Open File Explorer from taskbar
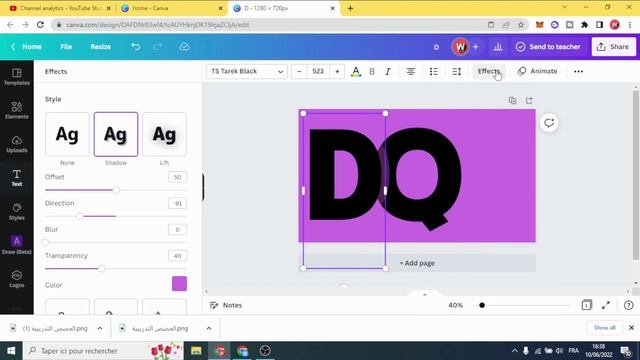Viewport: 640px width, 360px height. [196, 351]
